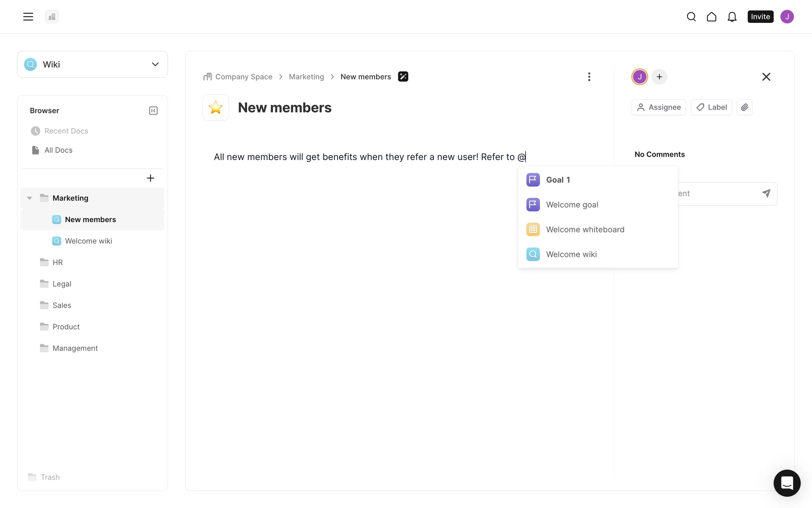Click the Invite button
The image size is (812, 508).
pos(760,17)
